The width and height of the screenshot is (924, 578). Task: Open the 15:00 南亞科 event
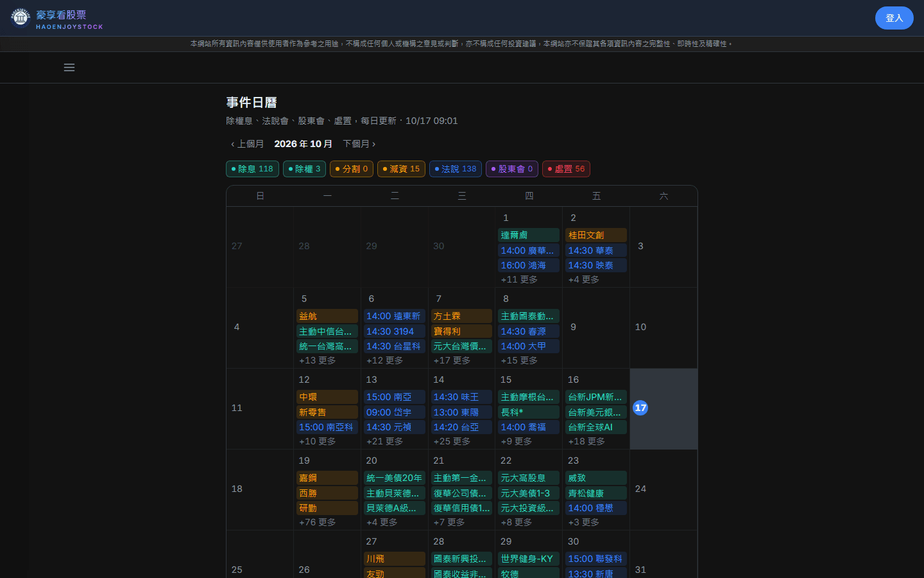click(x=327, y=427)
